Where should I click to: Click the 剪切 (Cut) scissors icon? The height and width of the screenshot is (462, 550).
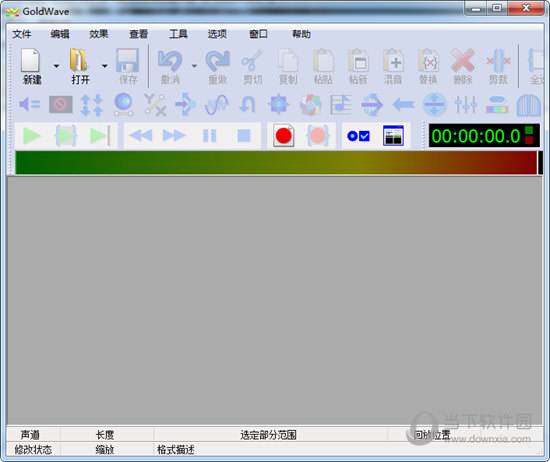coord(252,60)
